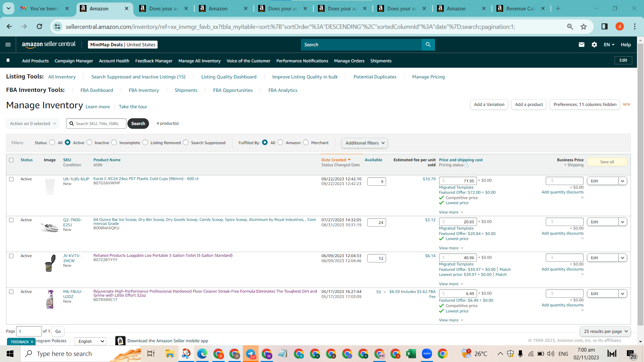Open the Listing Quality Dashboard link
The image size is (644, 362).
pos(229,77)
